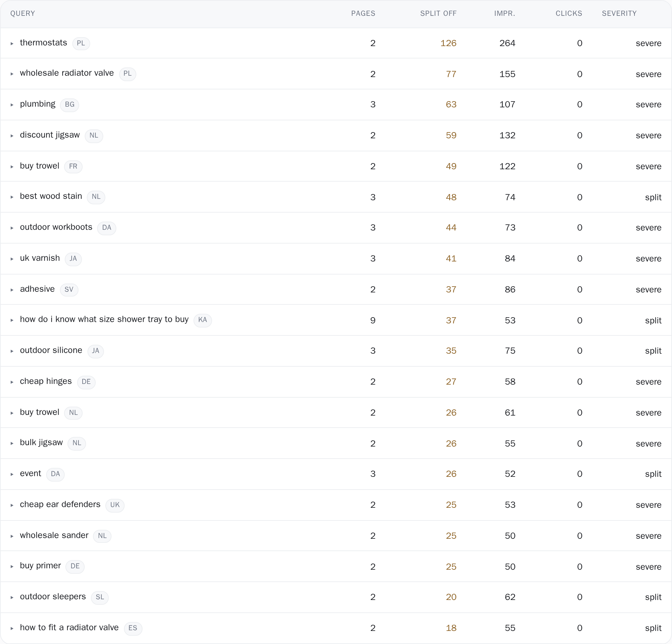Viewport: 672px width, 644px height.
Task: Select the 'outdoor silicone' query text
Action: [x=51, y=350]
